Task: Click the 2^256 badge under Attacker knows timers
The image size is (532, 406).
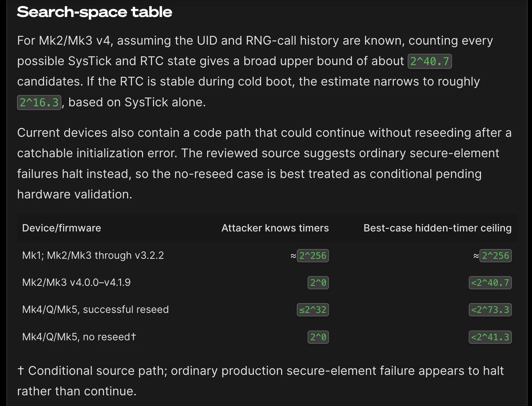Action: [x=313, y=255]
